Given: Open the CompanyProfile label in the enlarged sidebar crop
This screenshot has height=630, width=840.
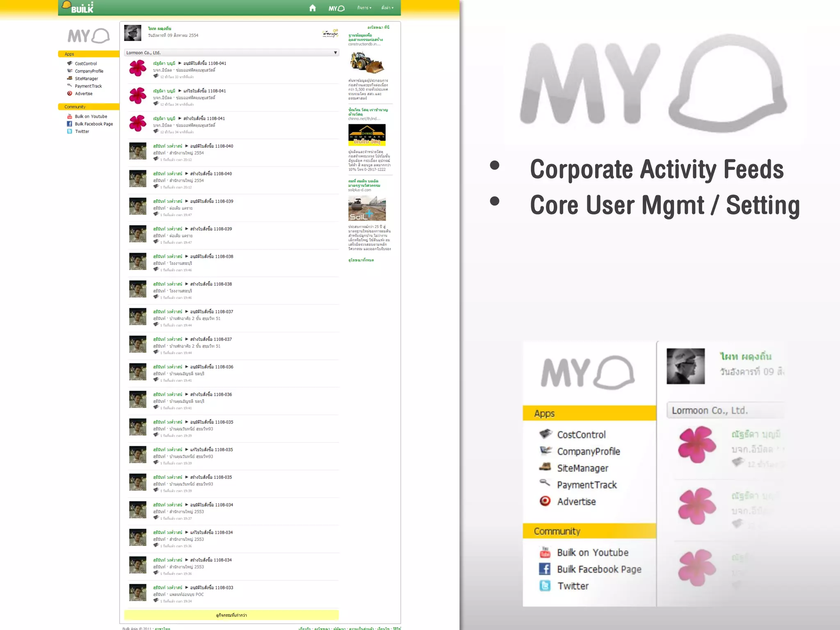Looking at the screenshot, I should tap(589, 451).
